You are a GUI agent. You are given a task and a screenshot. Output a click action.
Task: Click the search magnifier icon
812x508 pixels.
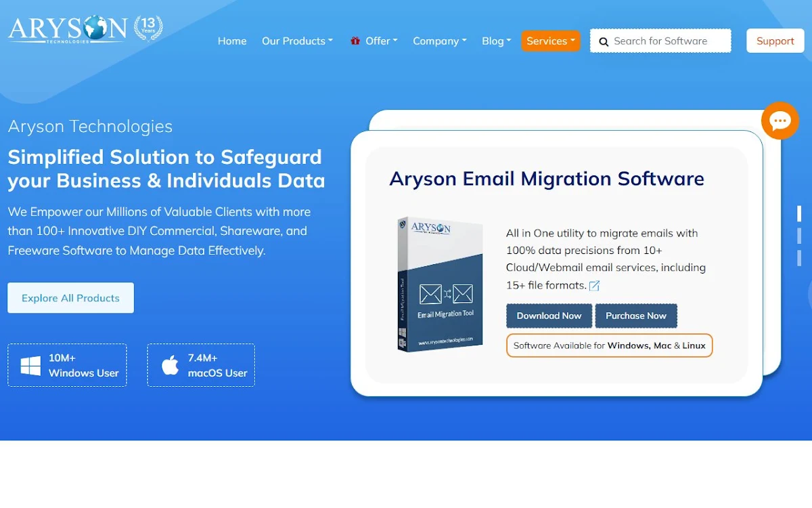[x=604, y=41]
